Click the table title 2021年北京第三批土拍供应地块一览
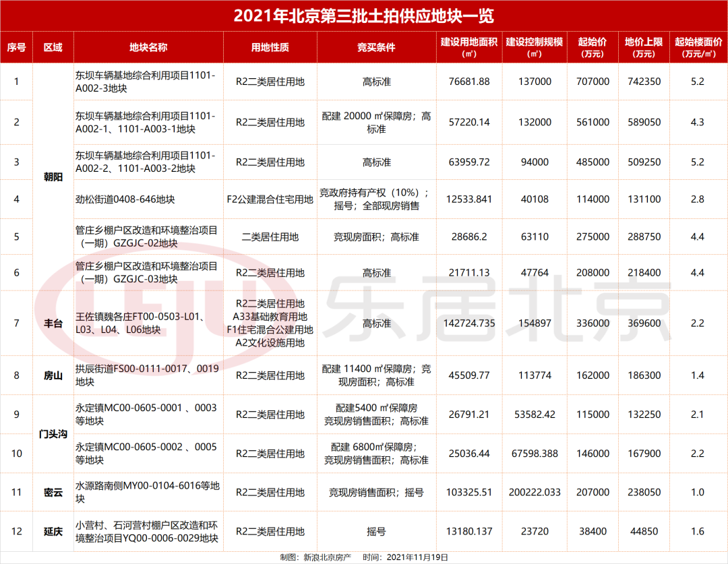The width and height of the screenshot is (728, 564). (363, 15)
